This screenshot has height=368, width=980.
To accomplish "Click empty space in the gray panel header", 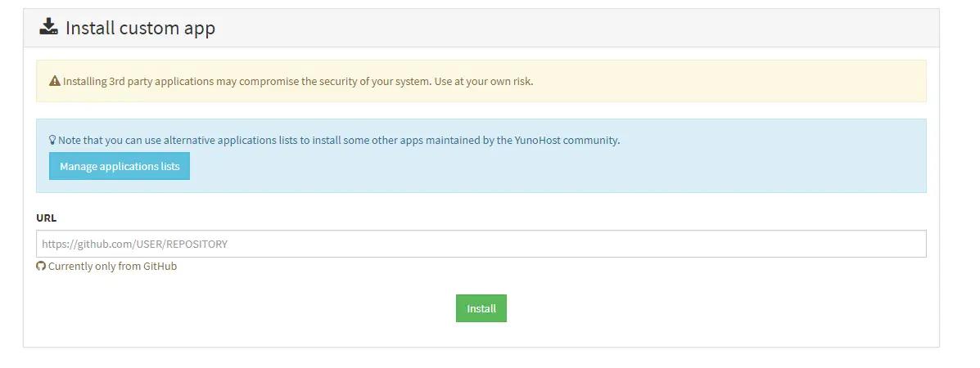I will click(573, 28).
